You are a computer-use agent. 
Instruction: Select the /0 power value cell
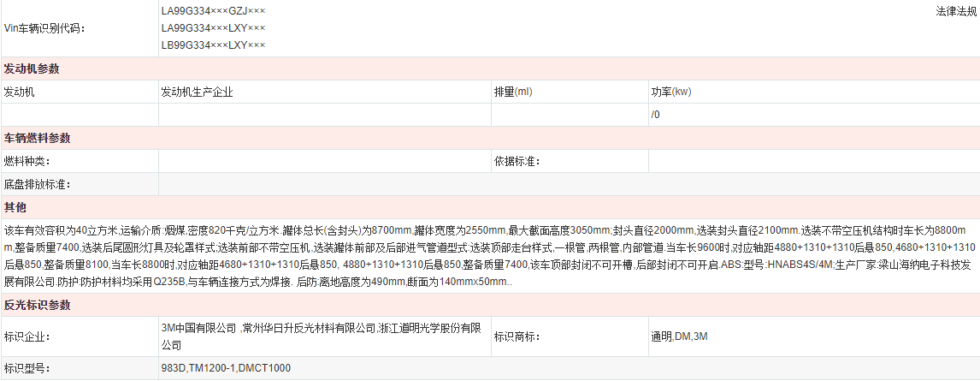[656, 115]
